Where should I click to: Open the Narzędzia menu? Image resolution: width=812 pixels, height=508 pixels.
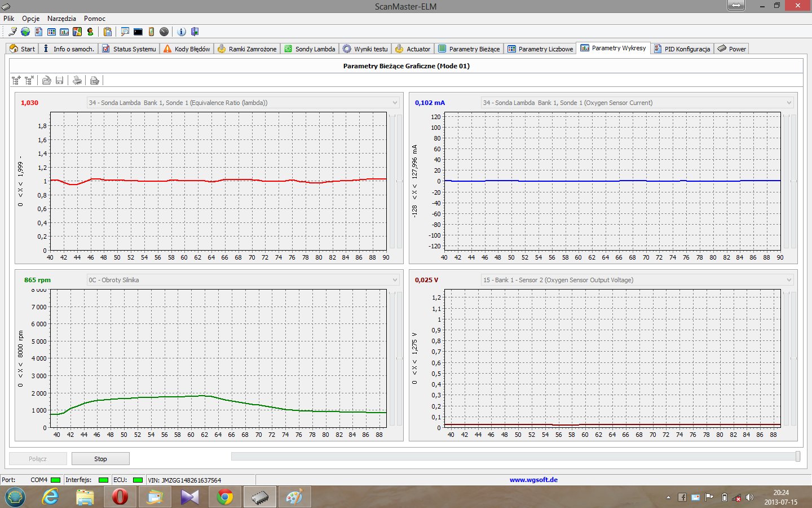pyautogui.click(x=61, y=19)
